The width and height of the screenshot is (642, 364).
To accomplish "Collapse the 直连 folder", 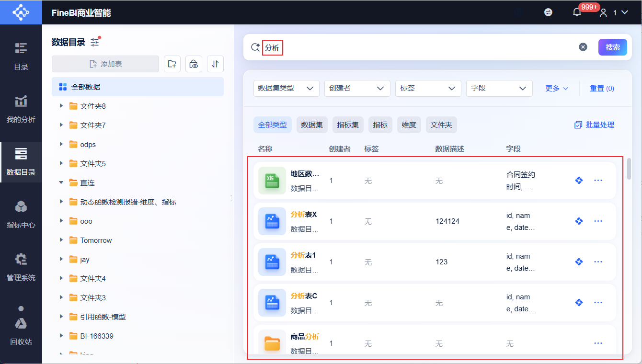I will click(x=61, y=182).
